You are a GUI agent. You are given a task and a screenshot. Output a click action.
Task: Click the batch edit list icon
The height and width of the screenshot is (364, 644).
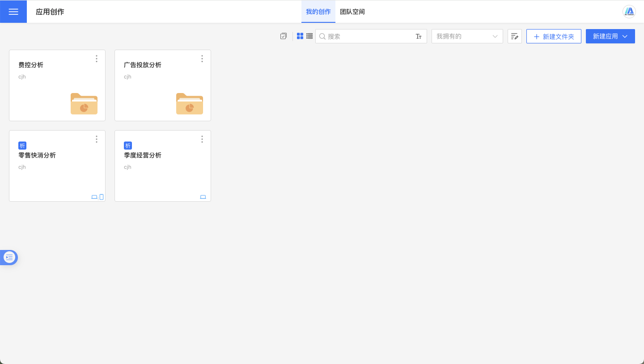(515, 36)
